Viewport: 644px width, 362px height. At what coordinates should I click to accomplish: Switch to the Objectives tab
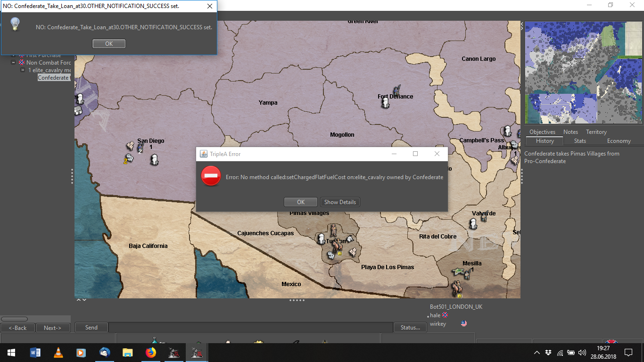[x=542, y=132]
